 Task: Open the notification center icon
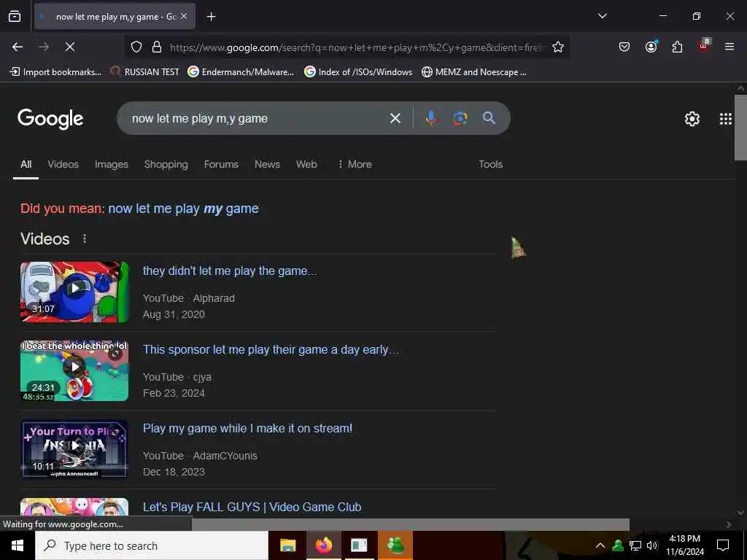(723, 545)
